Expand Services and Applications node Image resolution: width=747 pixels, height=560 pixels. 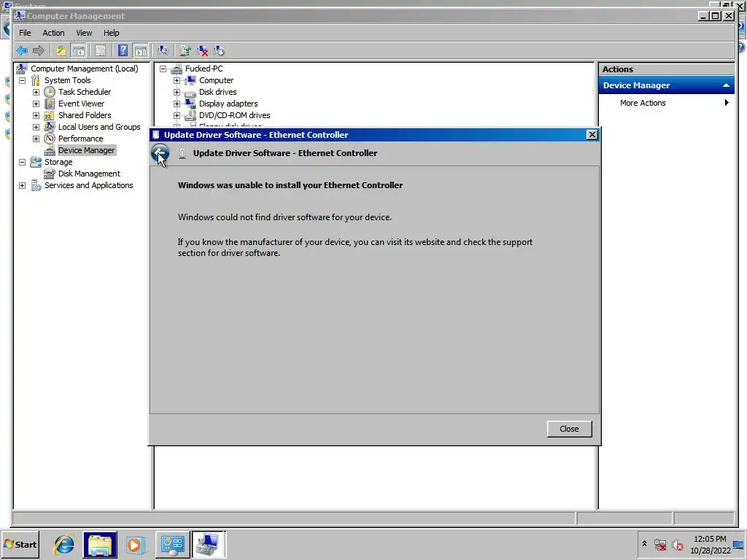coord(22,185)
